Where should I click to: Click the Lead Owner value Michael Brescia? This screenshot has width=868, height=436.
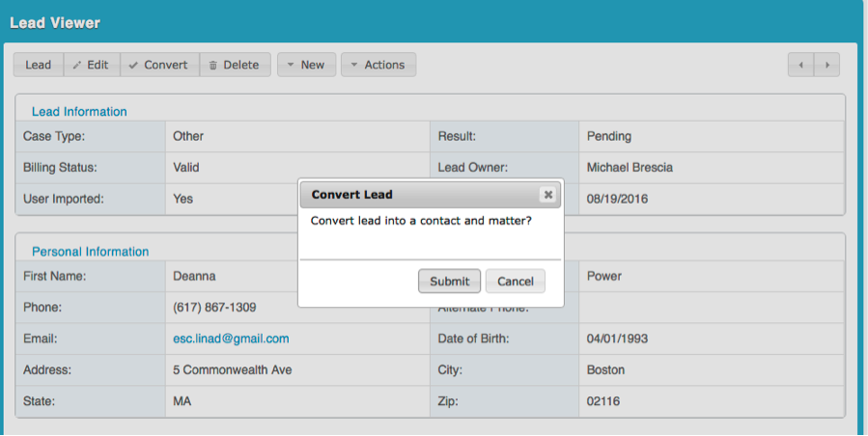[630, 167]
